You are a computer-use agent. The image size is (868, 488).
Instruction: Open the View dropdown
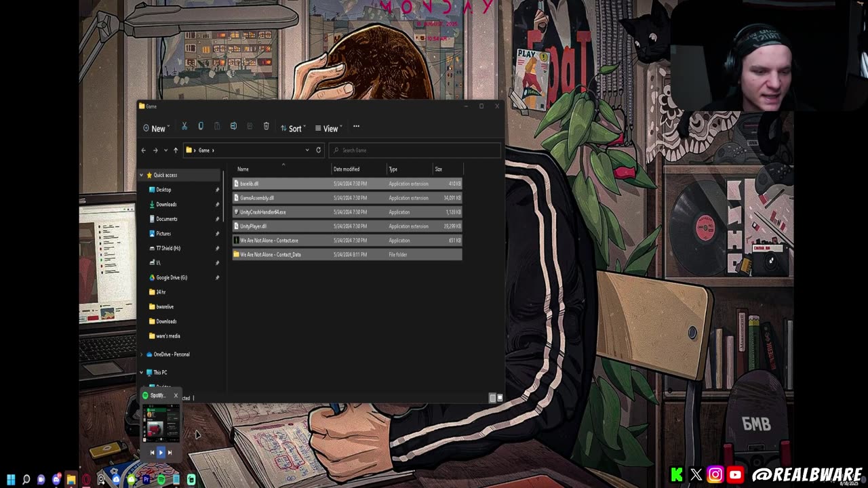[328, 128]
